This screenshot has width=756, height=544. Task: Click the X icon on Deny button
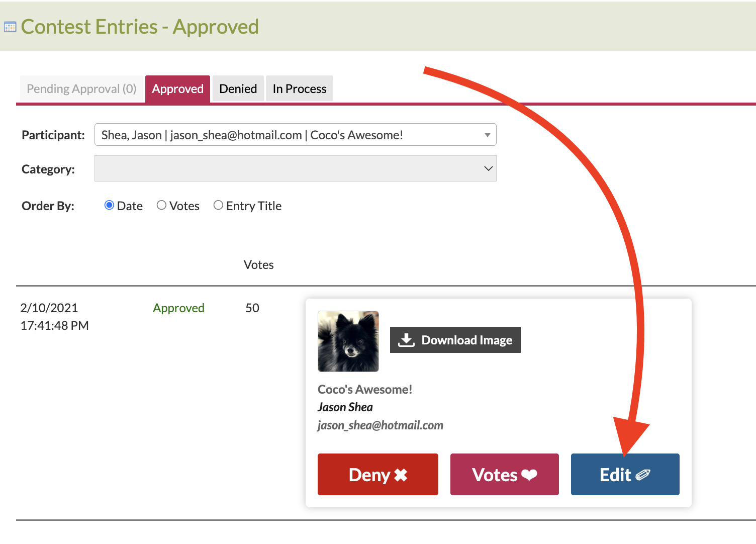[401, 475]
